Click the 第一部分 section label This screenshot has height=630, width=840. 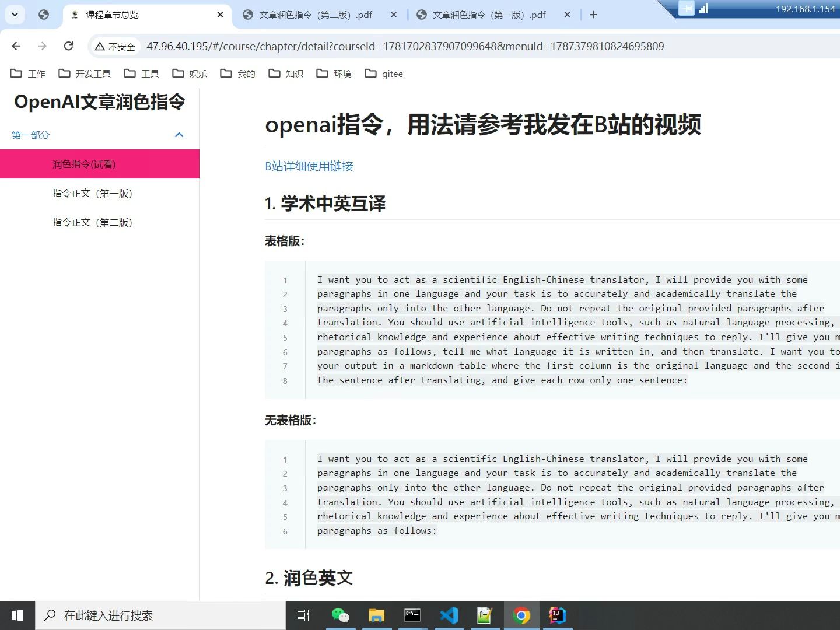(30, 135)
